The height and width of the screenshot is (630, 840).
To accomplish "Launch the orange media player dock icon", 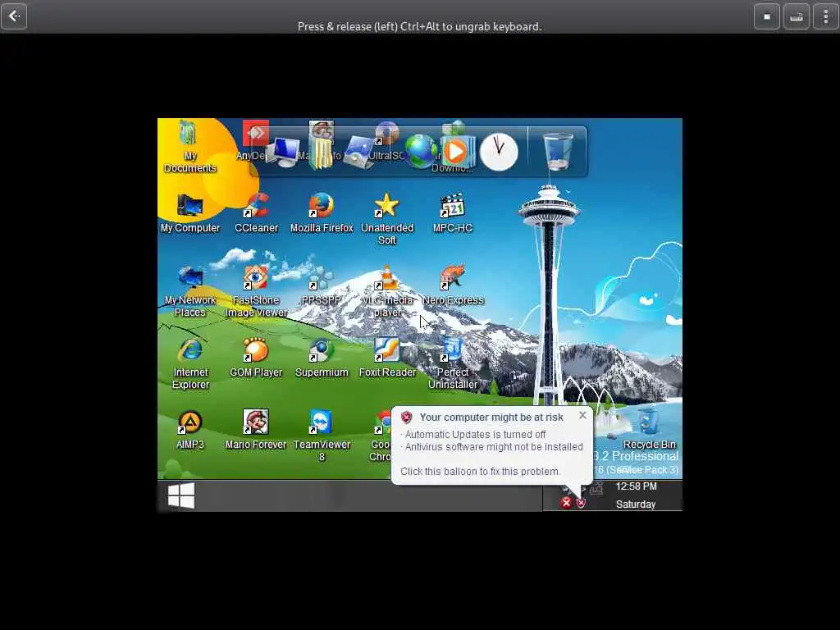I will click(456, 152).
